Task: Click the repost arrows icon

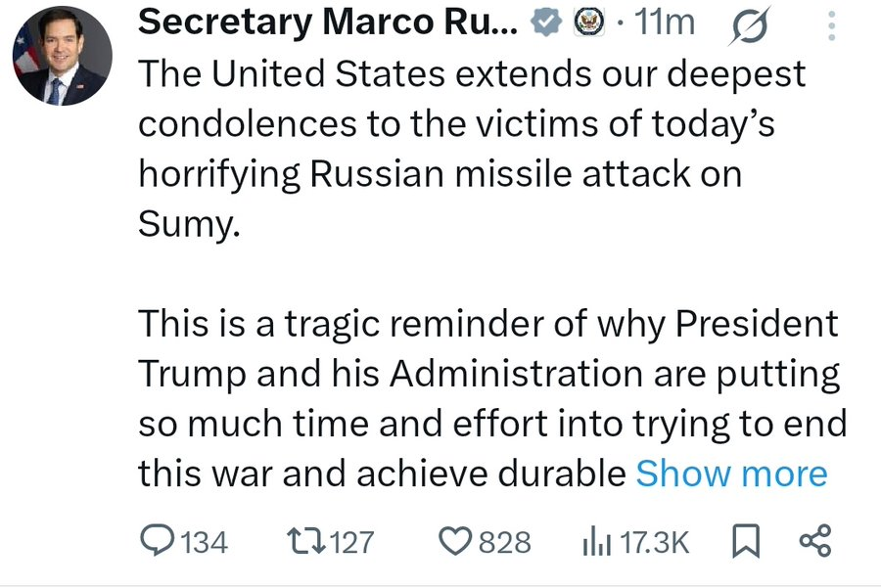Action: tap(301, 541)
